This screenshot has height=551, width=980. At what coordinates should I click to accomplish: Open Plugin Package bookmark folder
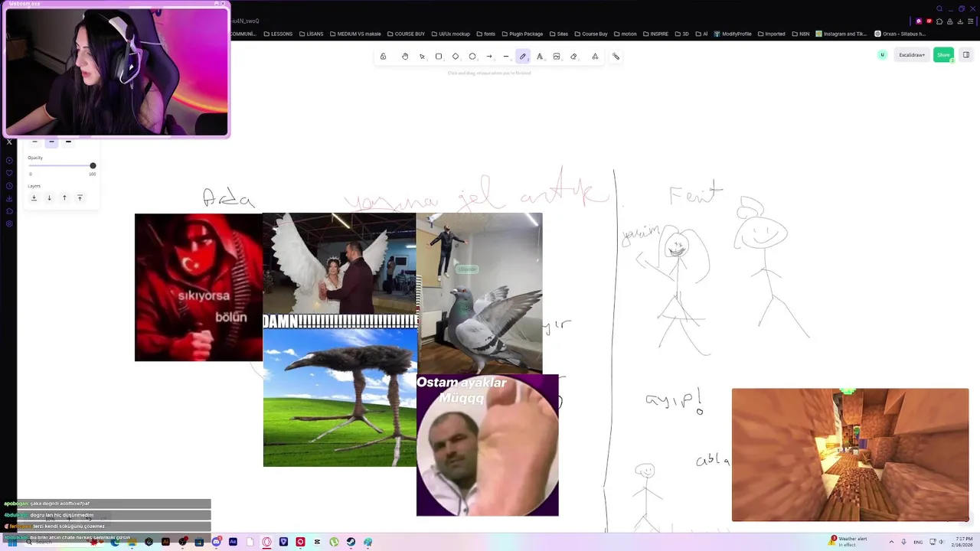(x=522, y=34)
